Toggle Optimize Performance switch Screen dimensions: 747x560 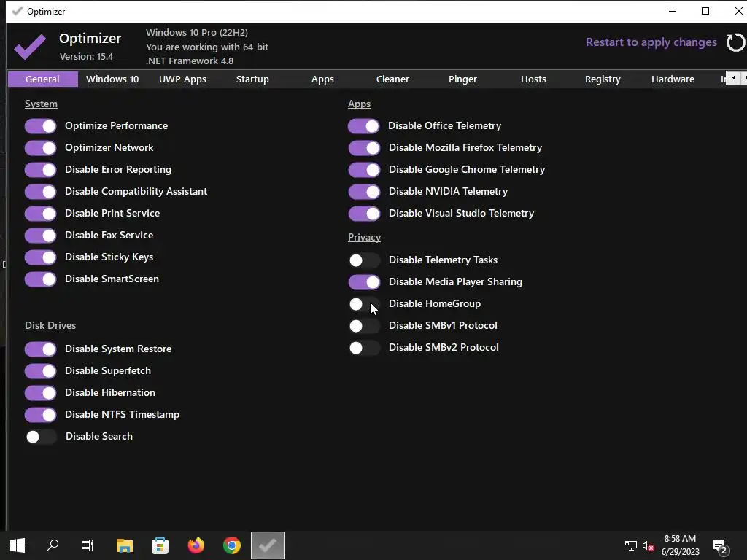(x=41, y=126)
